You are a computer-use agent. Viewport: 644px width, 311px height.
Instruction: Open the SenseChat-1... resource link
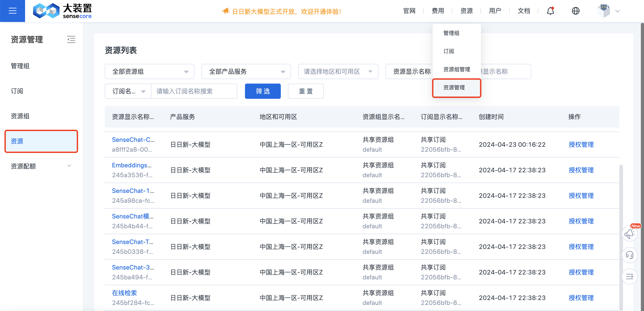point(133,191)
